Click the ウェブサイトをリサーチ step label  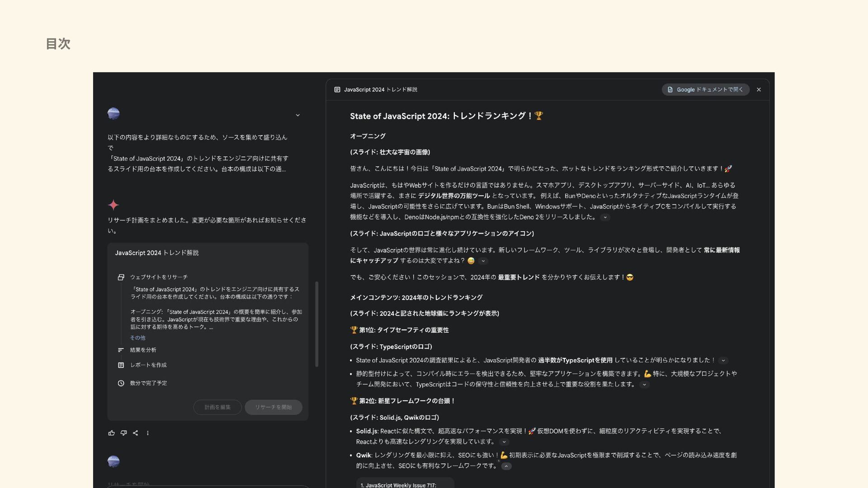pos(159,277)
